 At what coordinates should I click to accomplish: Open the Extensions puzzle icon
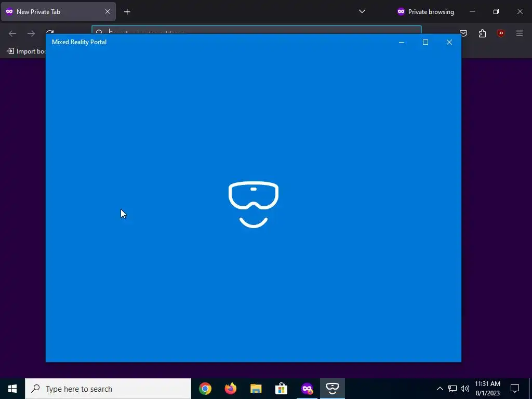click(482, 33)
